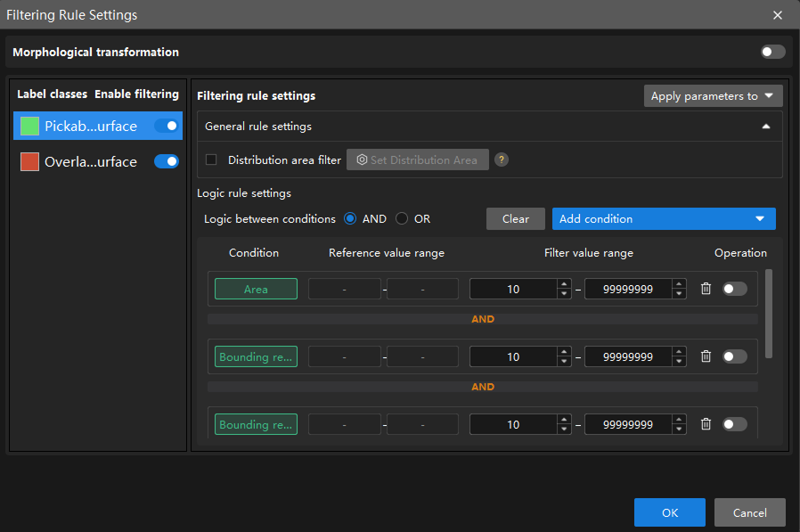Click the Area condition tag
The image size is (800, 532).
click(x=256, y=289)
